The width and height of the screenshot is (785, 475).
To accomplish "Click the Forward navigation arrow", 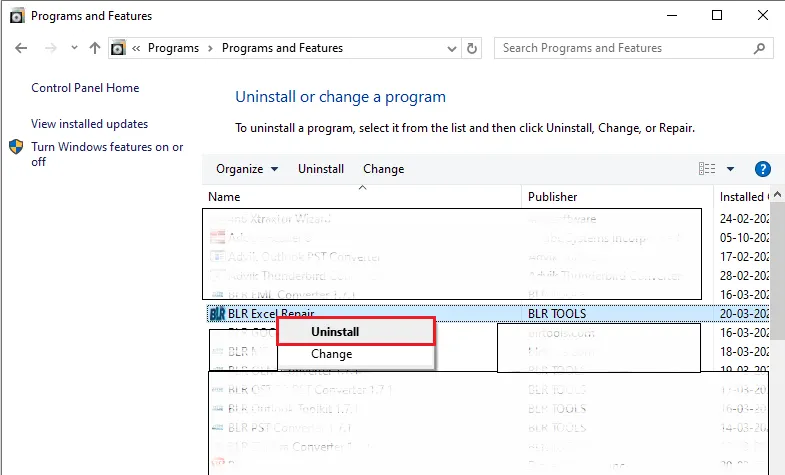I will tap(51, 48).
